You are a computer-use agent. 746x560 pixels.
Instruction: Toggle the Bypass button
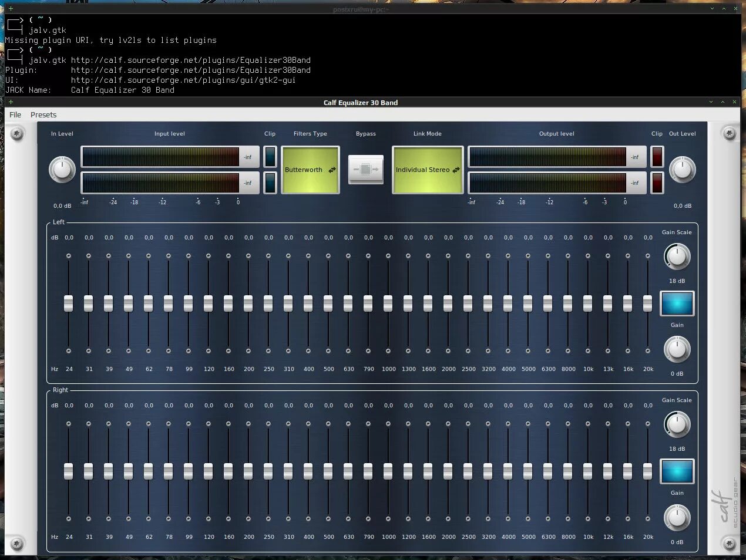(365, 170)
